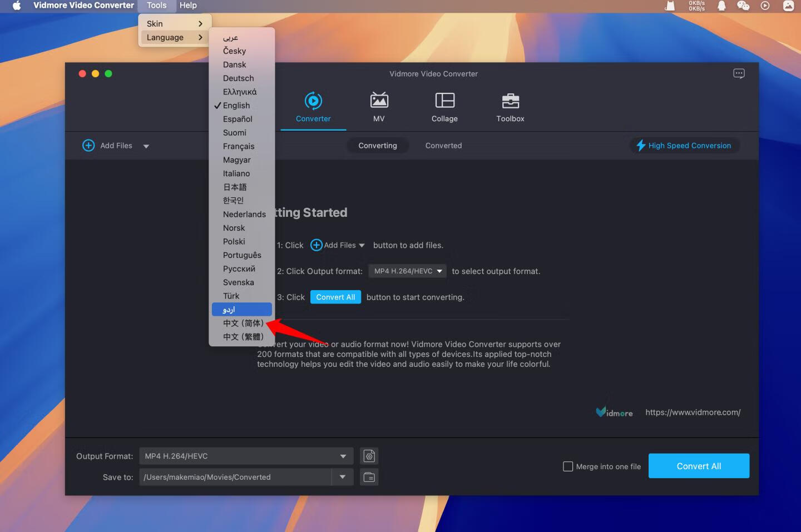Enable High Speed Conversion
Image resolution: width=801 pixels, height=532 pixels.
pyautogui.click(x=684, y=146)
